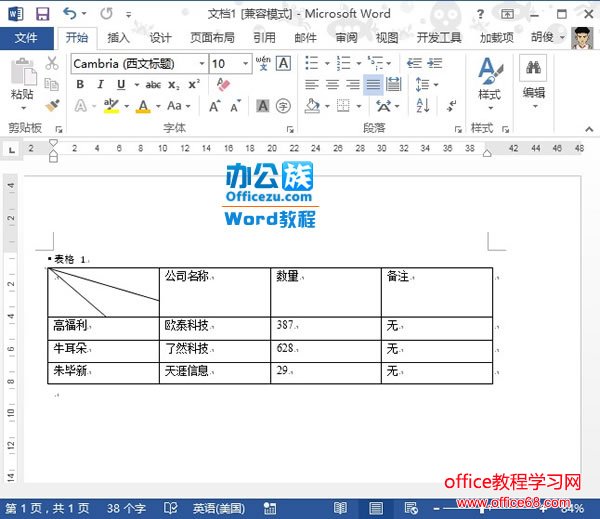Save the document with the floppy icon
The width and height of the screenshot is (600, 519).
(42, 14)
